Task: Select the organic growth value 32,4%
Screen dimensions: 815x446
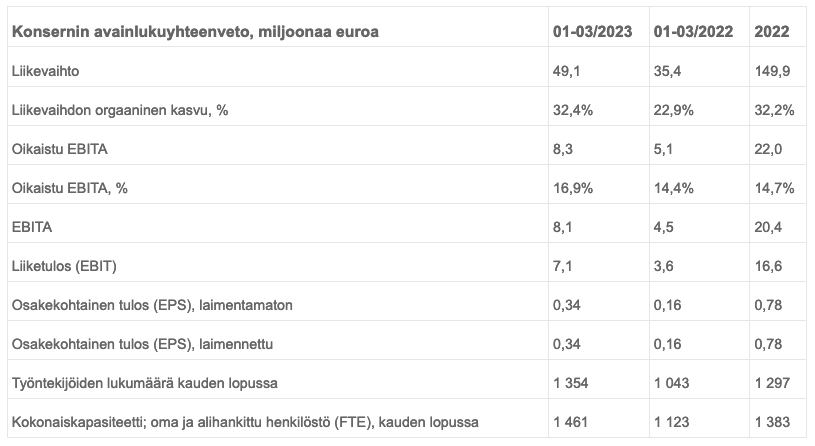Action: (x=573, y=110)
